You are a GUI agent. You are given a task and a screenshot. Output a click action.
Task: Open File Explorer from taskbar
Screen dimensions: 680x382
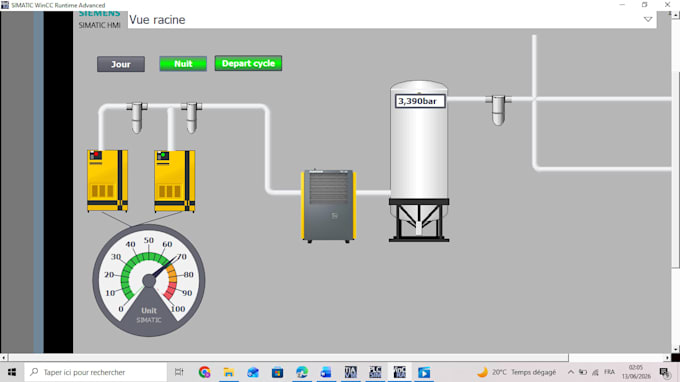(x=229, y=372)
